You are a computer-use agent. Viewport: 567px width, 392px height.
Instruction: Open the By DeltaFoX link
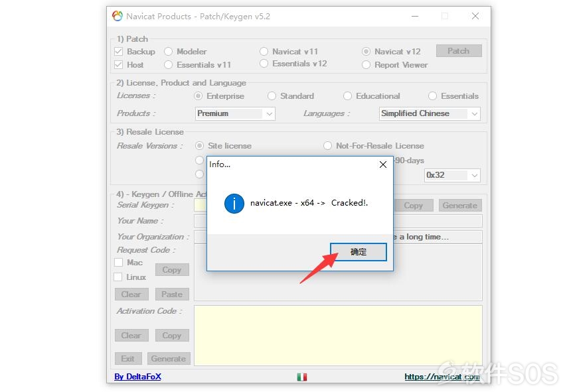point(138,377)
